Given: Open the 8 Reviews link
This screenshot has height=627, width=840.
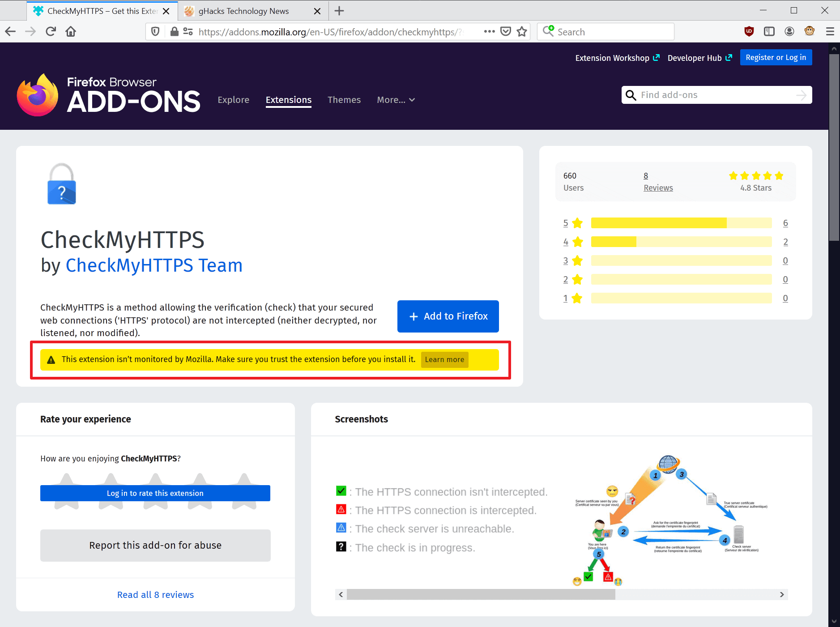Looking at the screenshot, I should (658, 182).
